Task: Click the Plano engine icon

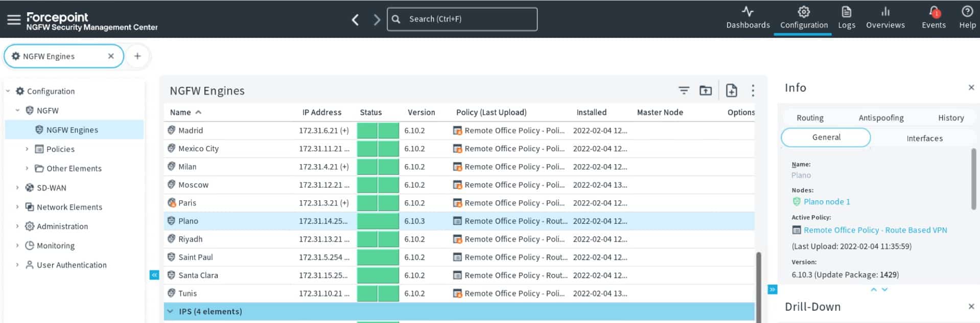Action: 172,221
